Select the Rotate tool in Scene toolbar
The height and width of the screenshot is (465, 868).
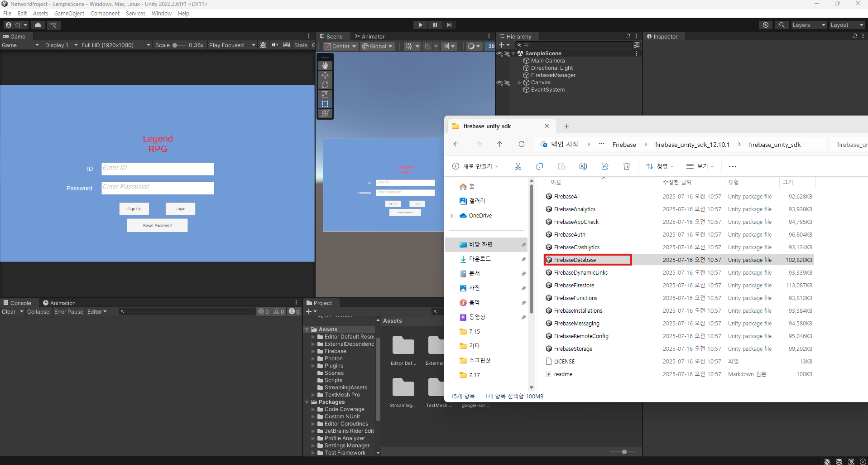tap(325, 85)
